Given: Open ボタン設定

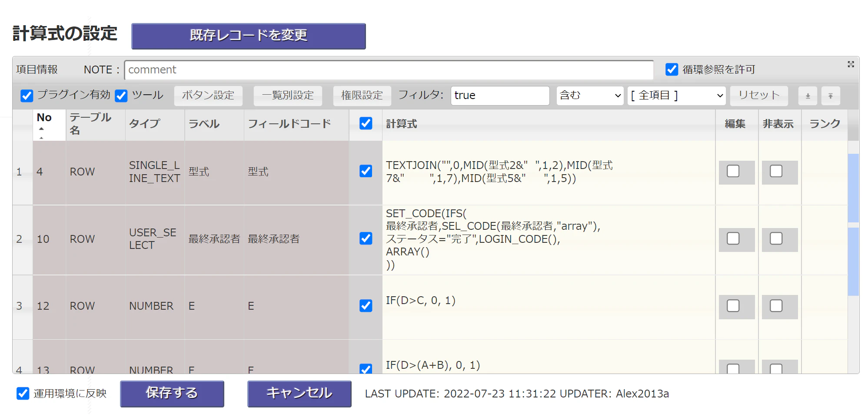Looking at the screenshot, I should coord(208,96).
